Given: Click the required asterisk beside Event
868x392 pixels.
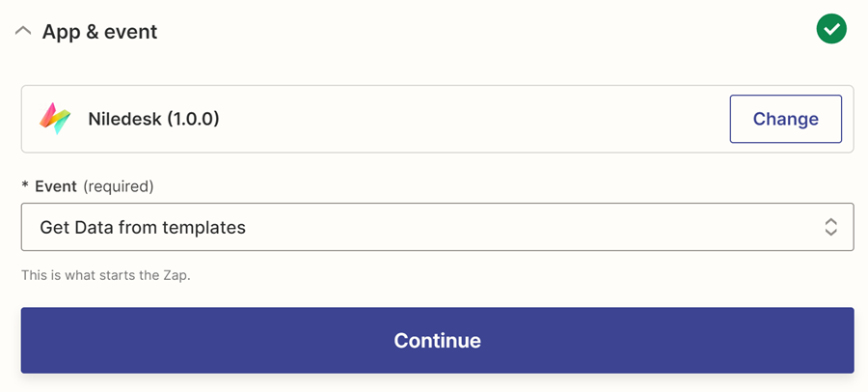Looking at the screenshot, I should click(x=25, y=187).
